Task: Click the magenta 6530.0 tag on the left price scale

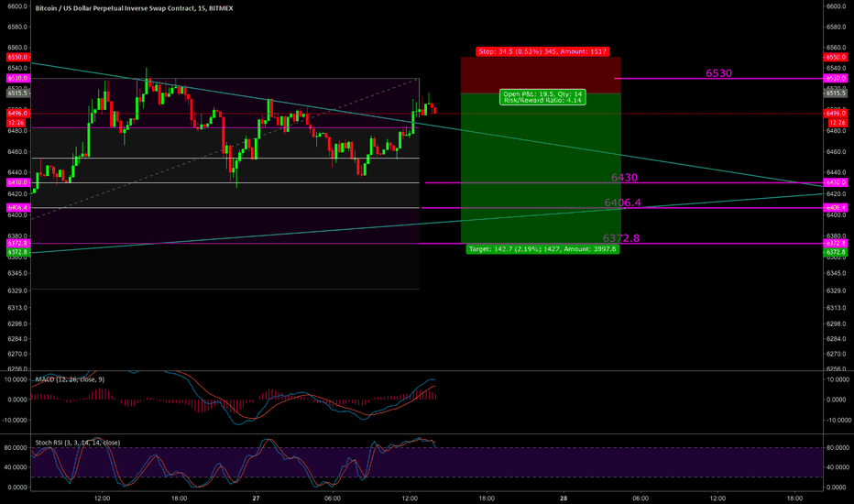Action: (18, 79)
